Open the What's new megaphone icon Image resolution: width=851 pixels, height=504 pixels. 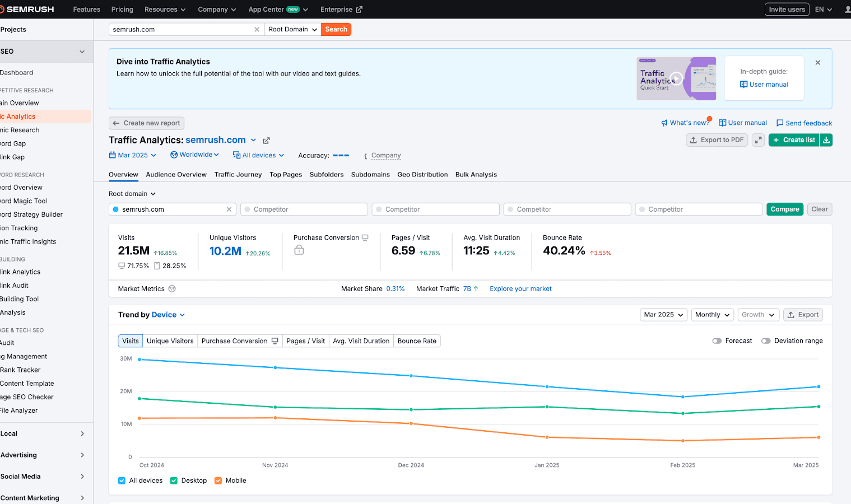[x=664, y=123]
